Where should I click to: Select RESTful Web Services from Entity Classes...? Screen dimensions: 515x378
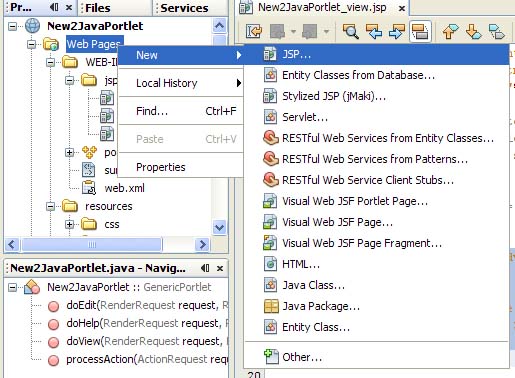click(x=376, y=138)
